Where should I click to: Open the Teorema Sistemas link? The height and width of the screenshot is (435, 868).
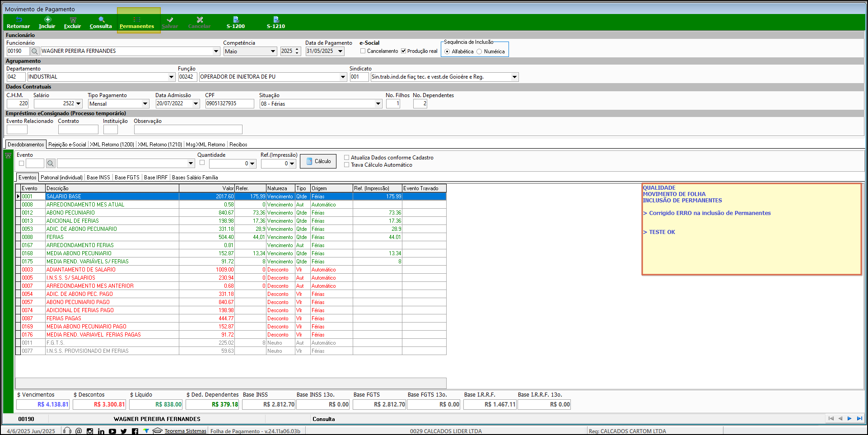pos(185,431)
